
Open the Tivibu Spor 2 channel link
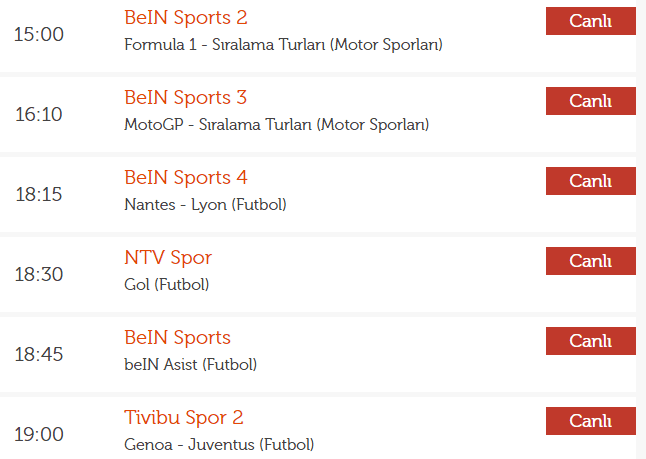pyautogui.click(x=184, y=417)
